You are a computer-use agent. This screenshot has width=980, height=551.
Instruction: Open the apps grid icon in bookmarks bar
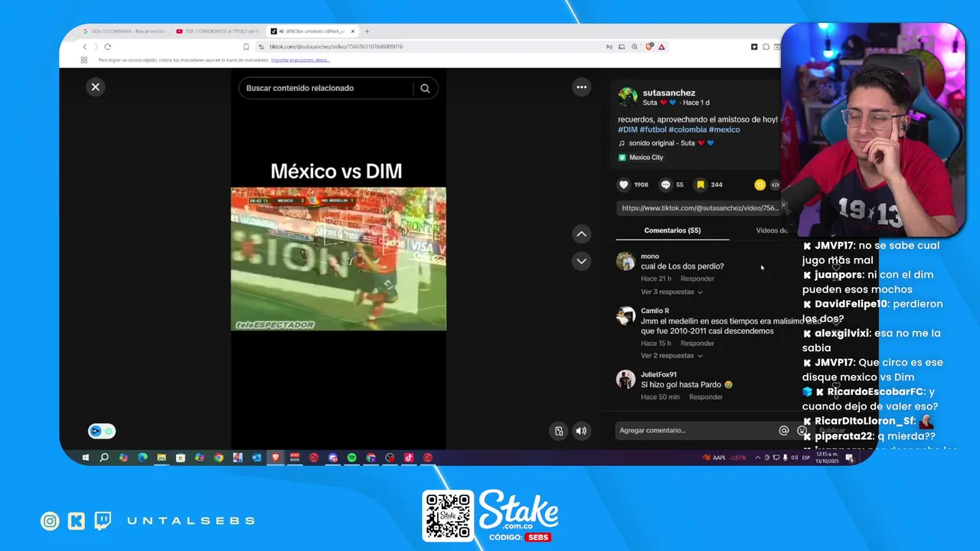pos(84,60)
